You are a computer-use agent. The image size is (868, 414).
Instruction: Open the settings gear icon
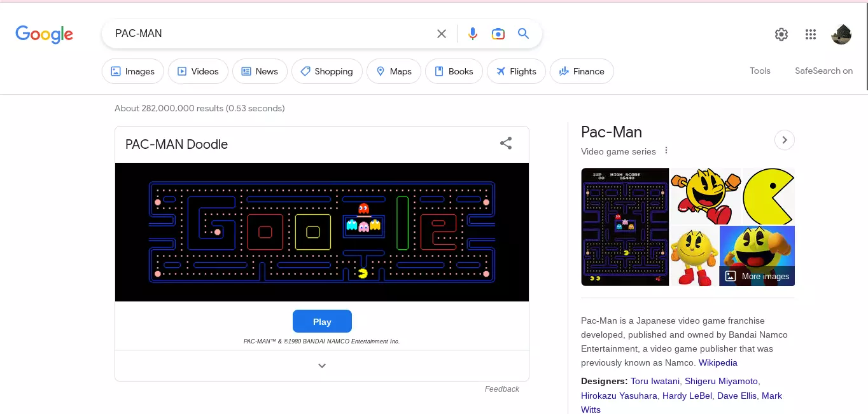(x=781, y=34)
